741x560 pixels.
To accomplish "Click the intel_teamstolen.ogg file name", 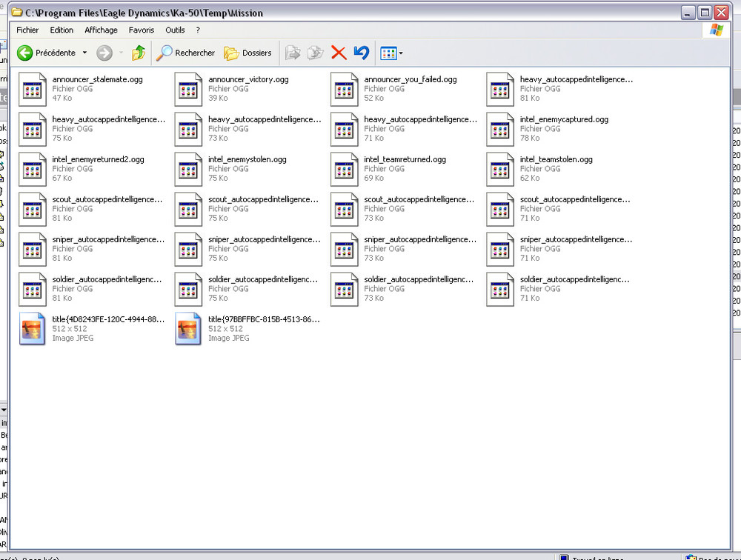I will [x=556, y=160].
